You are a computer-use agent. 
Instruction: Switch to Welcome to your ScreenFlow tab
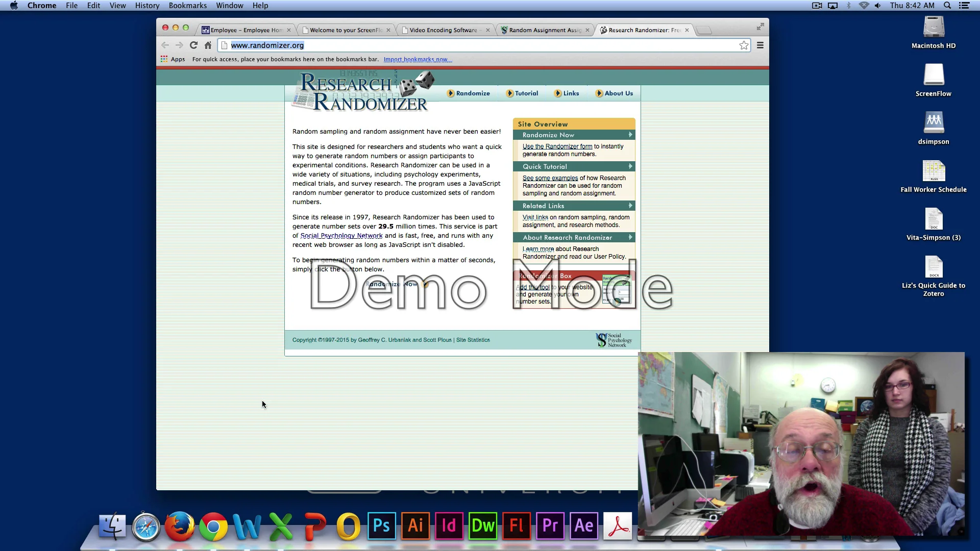click(x=346, y=30)
